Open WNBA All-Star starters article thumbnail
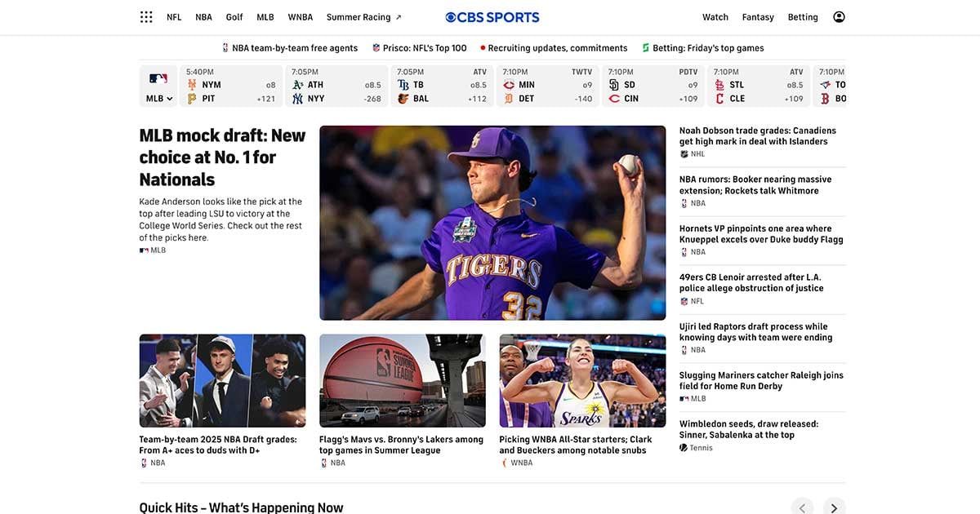Image resolution: width=980 pixels, height=514 pixels. pyautogui.click(x=583, y=381)
